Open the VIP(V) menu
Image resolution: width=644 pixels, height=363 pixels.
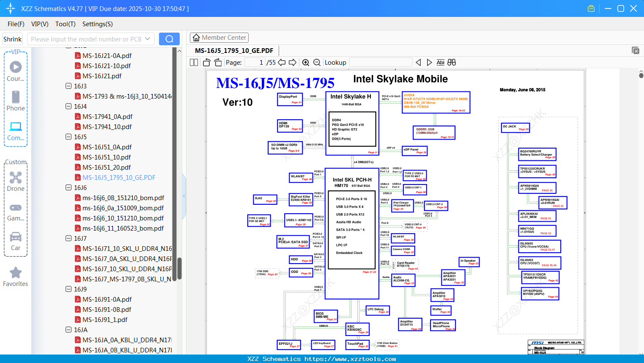pos(40,24)
